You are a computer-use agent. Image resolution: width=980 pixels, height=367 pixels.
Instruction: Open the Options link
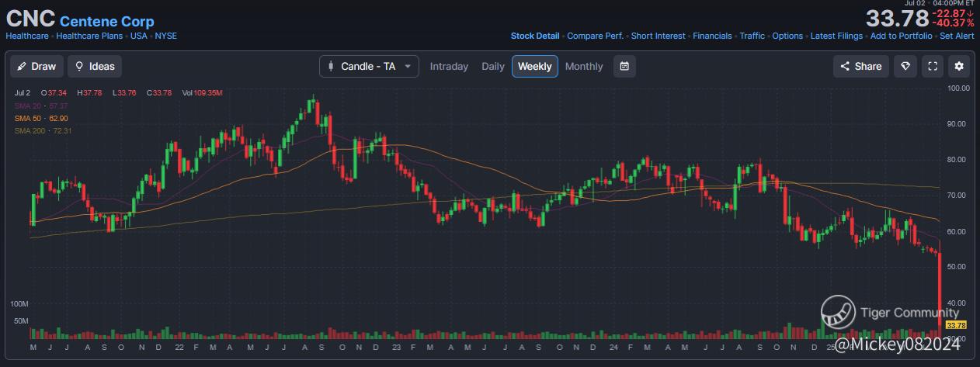pos(787,36)
